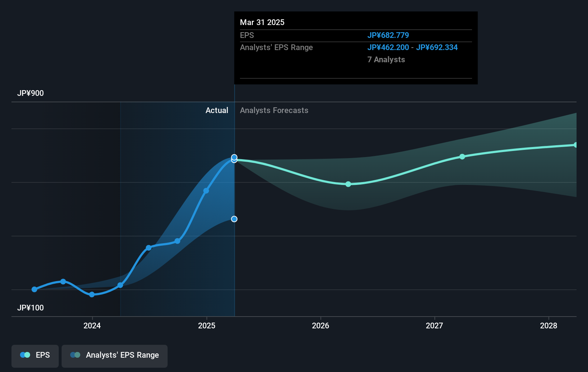The image size is (588, 372).
Task: Click the tooltip EPS row label
Action: click(x=247, y=35)
